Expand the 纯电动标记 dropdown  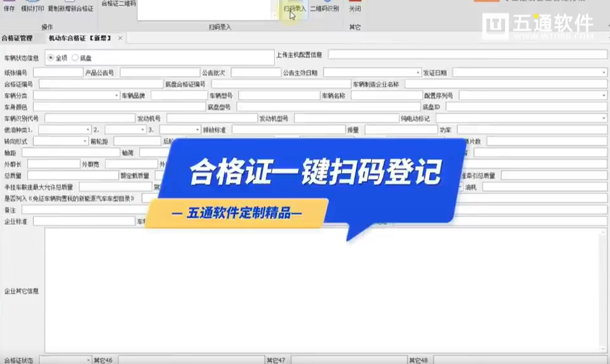pos(604,118)
